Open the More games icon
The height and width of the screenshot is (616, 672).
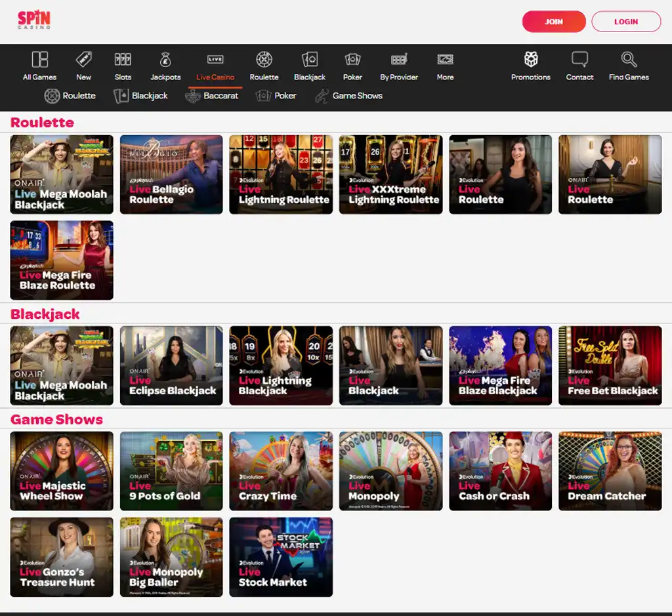446,59
